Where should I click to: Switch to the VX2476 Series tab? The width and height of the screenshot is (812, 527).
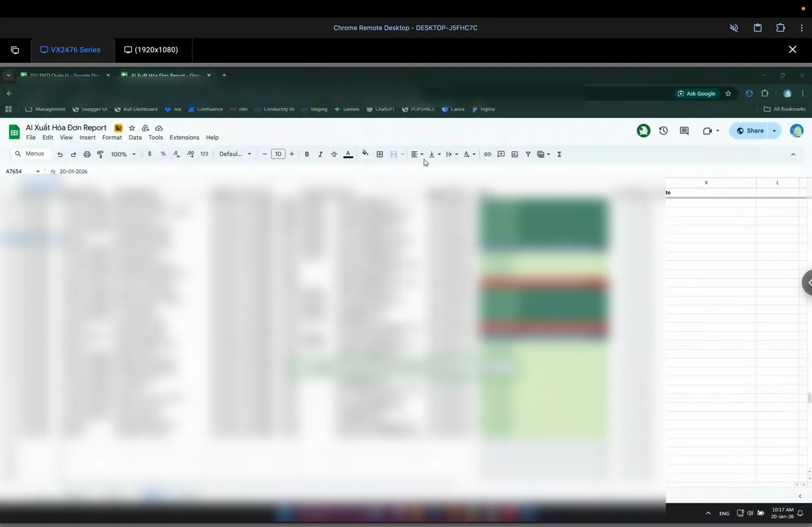(x=70, y=50)
